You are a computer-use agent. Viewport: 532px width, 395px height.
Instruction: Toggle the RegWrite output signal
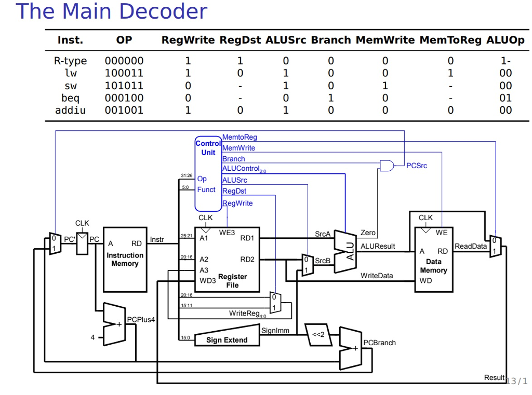coord(237,203)
